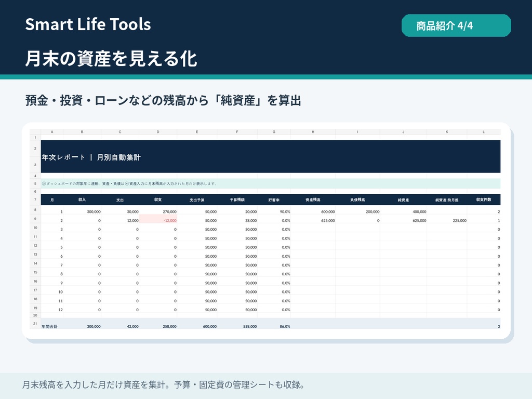
Task: Click the 収入 header cell
Action: tap(82, 200)
